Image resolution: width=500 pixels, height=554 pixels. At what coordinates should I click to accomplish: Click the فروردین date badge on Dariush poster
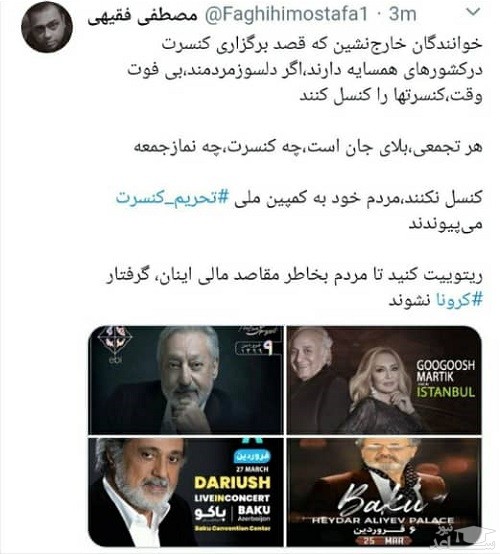(252, 456)
